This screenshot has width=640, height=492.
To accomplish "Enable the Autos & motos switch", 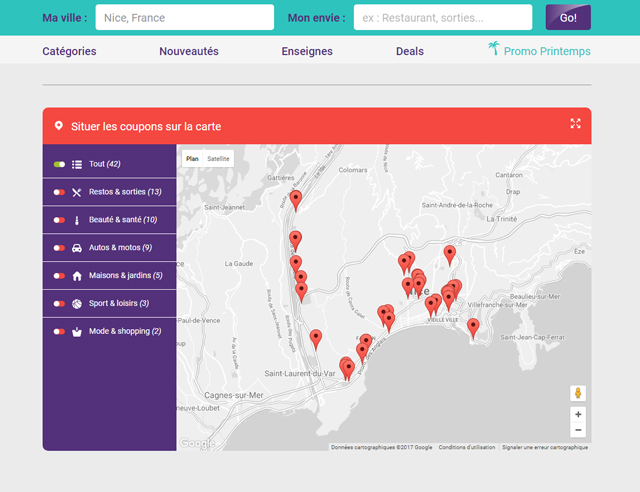I will click(x=59, y=248).
